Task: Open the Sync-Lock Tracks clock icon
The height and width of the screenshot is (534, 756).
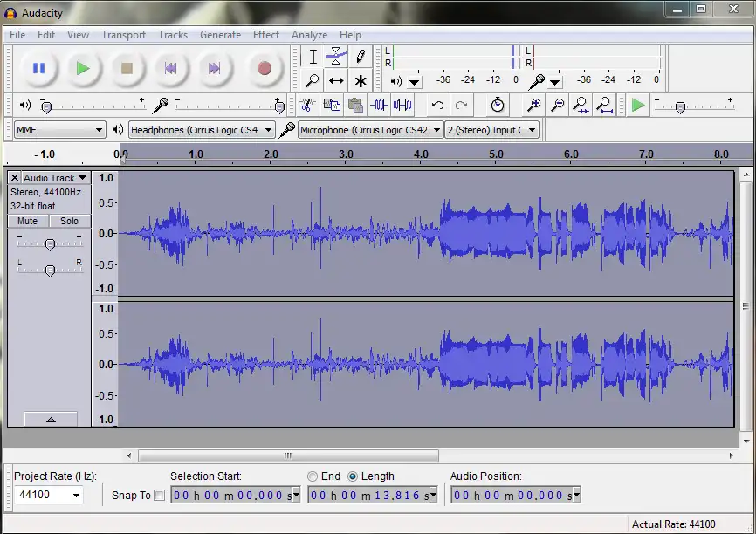Action: 497,105
